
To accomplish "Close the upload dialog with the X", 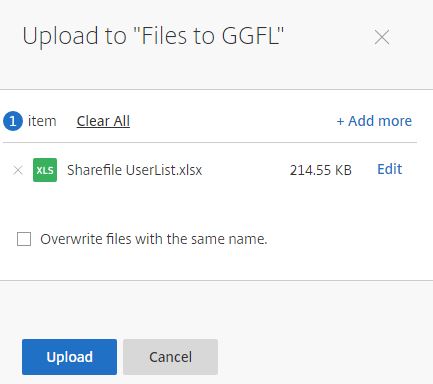I will (x=382, y=37).
